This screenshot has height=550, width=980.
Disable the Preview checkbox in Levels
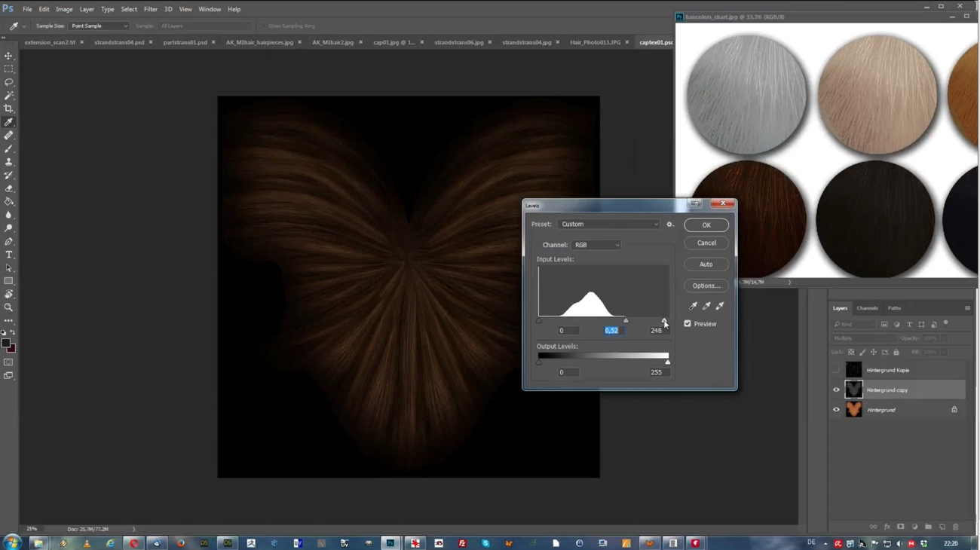(x=688, y=323)
